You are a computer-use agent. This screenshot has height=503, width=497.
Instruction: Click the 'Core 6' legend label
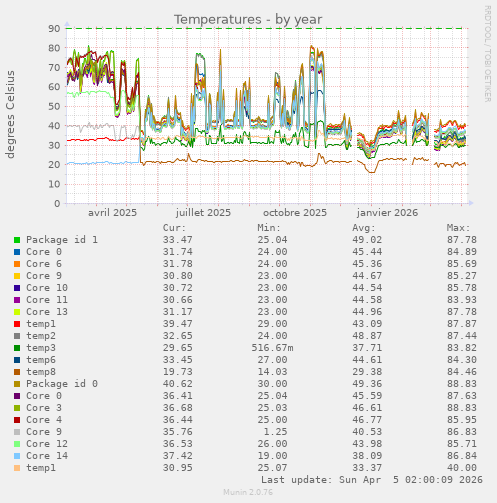coord(44,264)
